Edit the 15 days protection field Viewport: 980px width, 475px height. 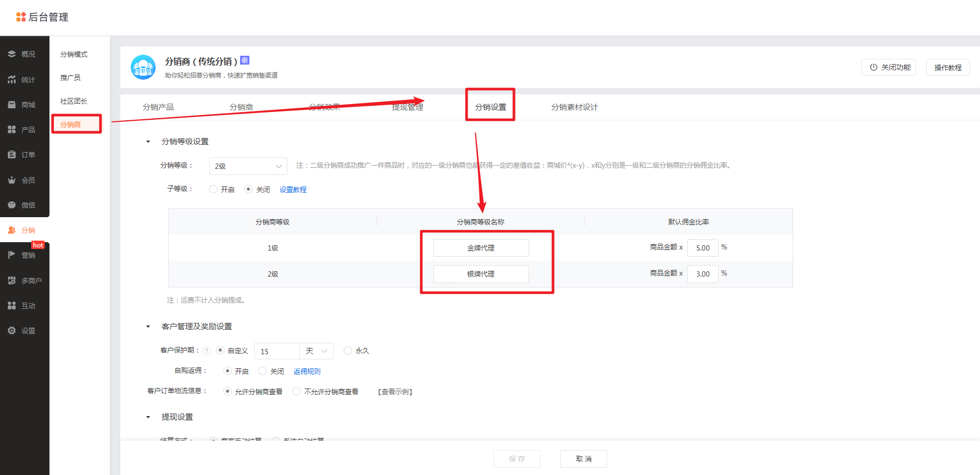pos(277,351)
